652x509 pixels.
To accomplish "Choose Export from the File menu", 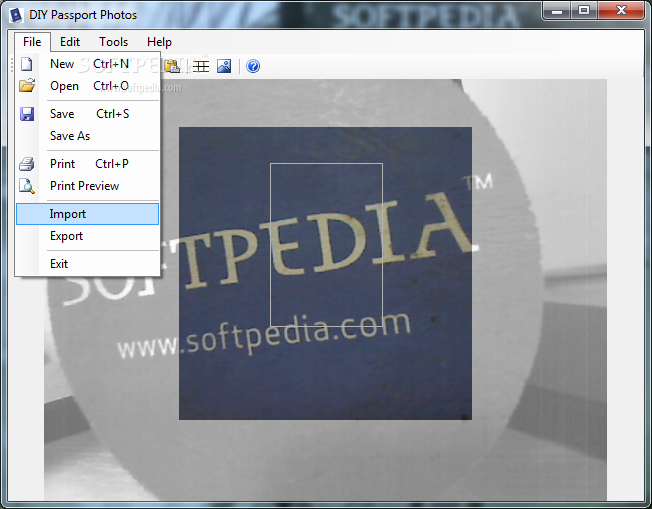I will tap(87, 236).
